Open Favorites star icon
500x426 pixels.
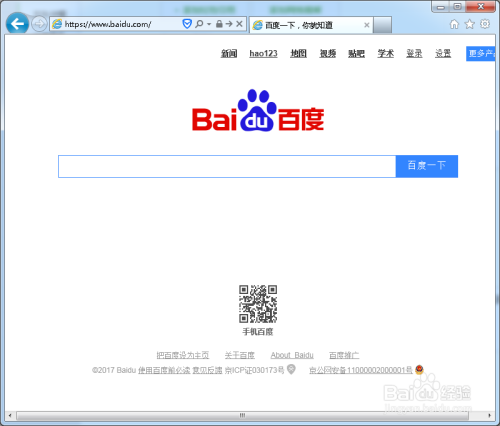470,24
